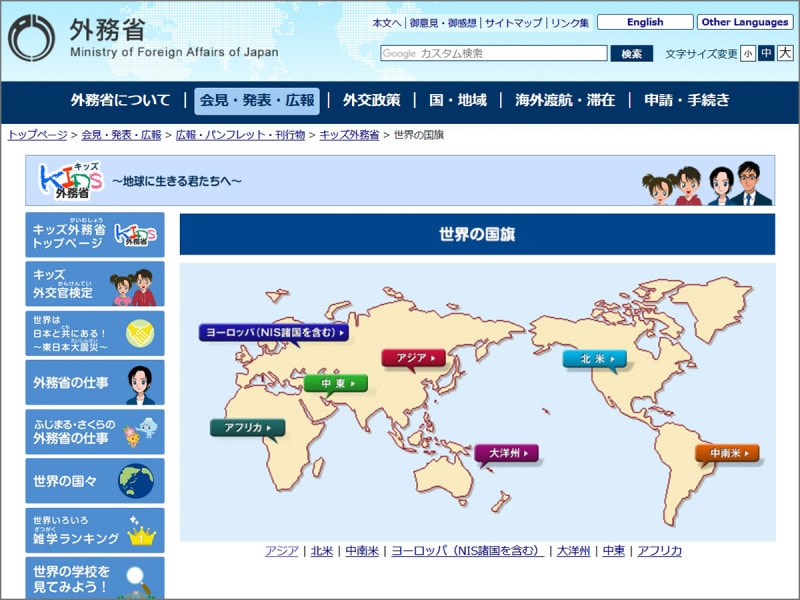The width and height of the screenshot is (800, 600).
Task: Select the アジア map label
Action: point(412,358)
